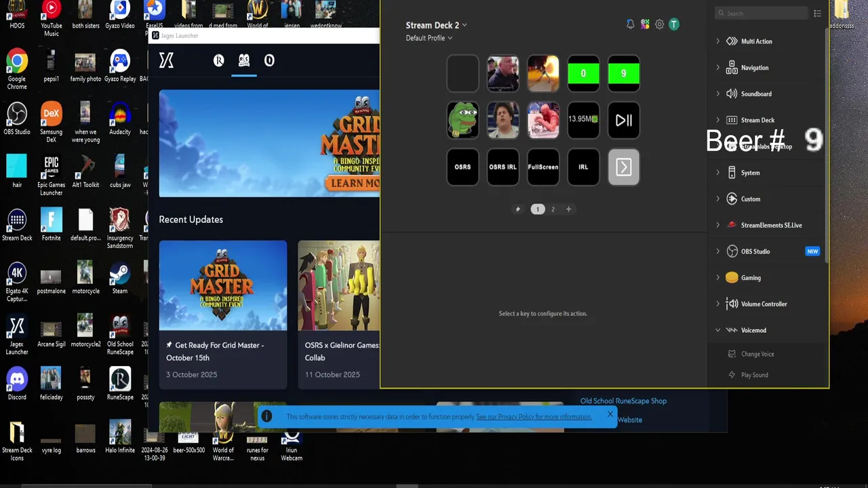Viewport: 868px width, 488px height.
Task: Open Gyazo Replay desktop shortcut
Action: [120, 66]
